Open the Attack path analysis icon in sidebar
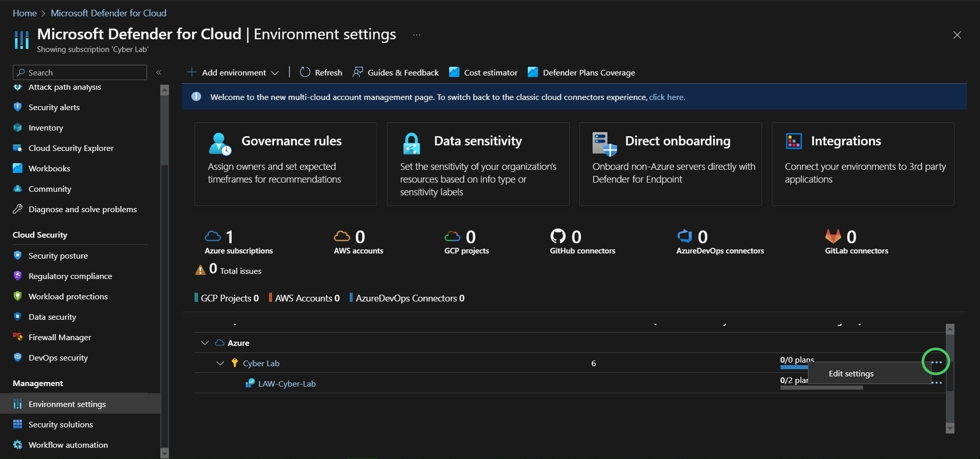This screenshot has width=980, height=459. 18,87
